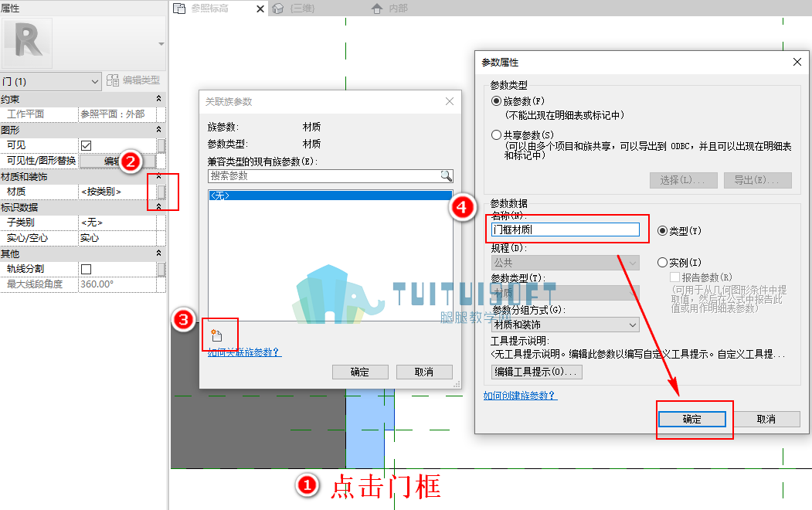Open the 如何创建族参数? help link
This screenshot has height=510, width=812.
pyautogui.click(x=520, y=396)
